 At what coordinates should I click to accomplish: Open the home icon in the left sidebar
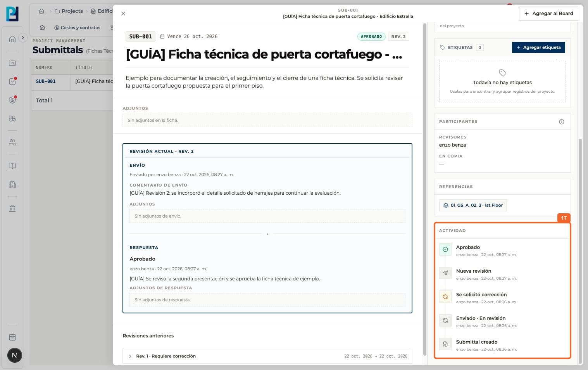pos(12,39)
